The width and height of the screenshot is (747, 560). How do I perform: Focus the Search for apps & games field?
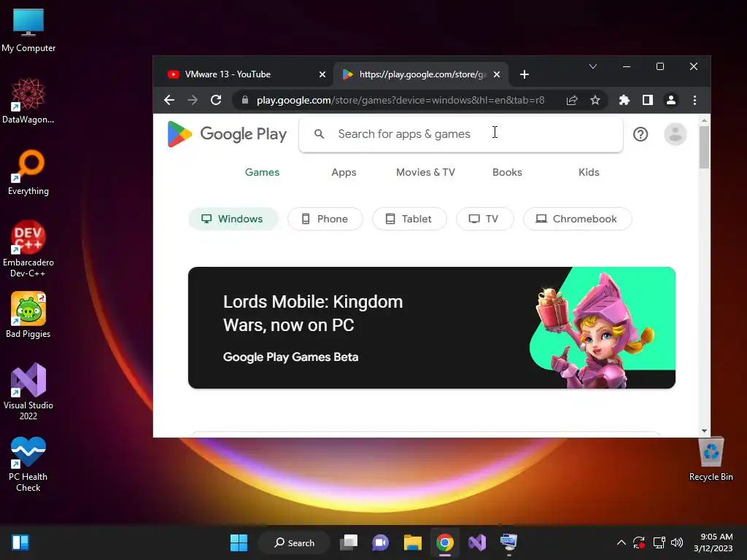pos(460,134)
